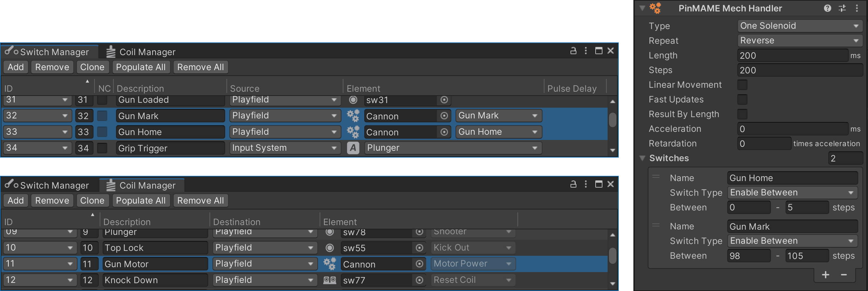
Task: Click the Gun Mark Between start field 98
Action: click(748, 256)
